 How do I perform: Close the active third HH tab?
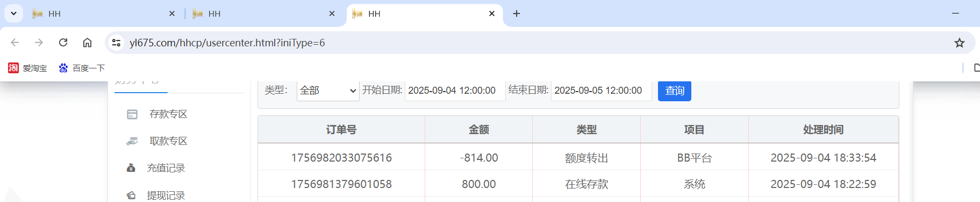[492, 13]
